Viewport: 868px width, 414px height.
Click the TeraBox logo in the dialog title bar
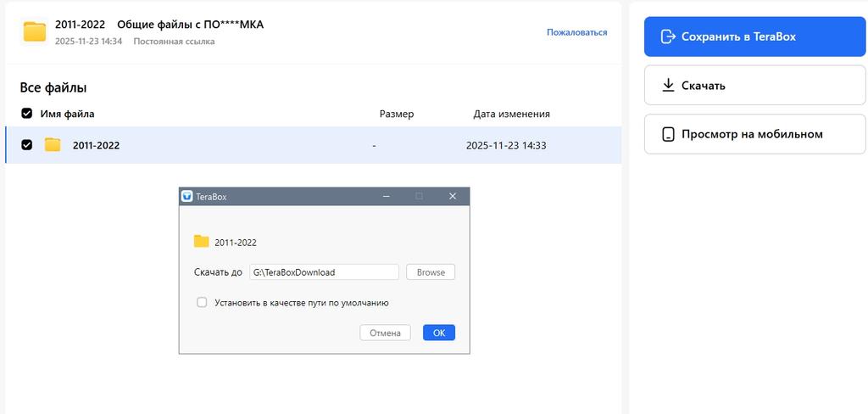(x=187, y=196)
